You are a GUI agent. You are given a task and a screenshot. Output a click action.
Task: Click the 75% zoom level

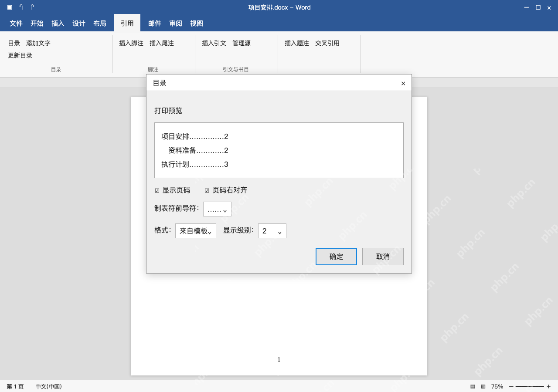(x=497, y=386)
